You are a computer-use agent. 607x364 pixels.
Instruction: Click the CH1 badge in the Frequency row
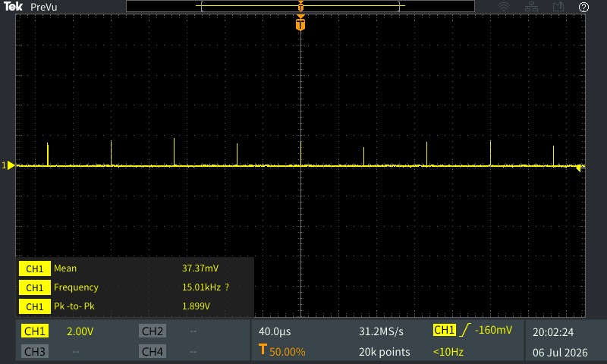(x=34, y=287)
